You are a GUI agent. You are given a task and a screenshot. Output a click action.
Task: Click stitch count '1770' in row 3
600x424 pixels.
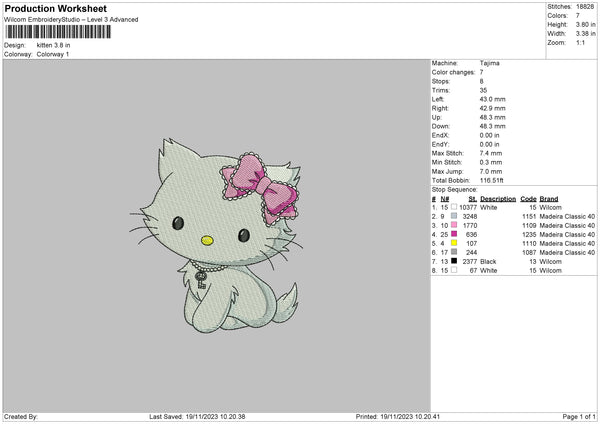[470, 225]
